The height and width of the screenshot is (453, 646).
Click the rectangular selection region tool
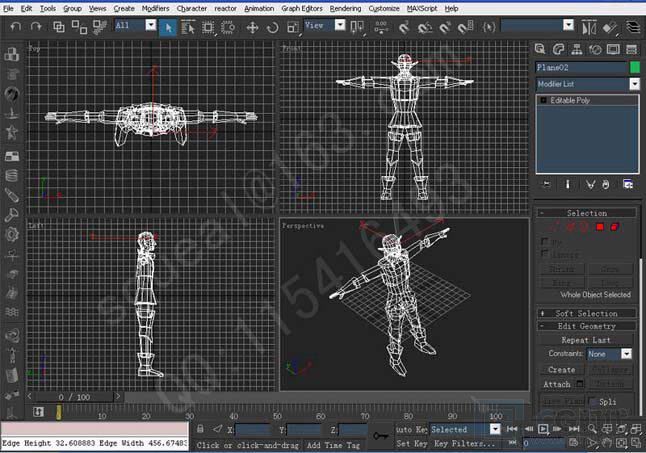(x=208, y=28)
